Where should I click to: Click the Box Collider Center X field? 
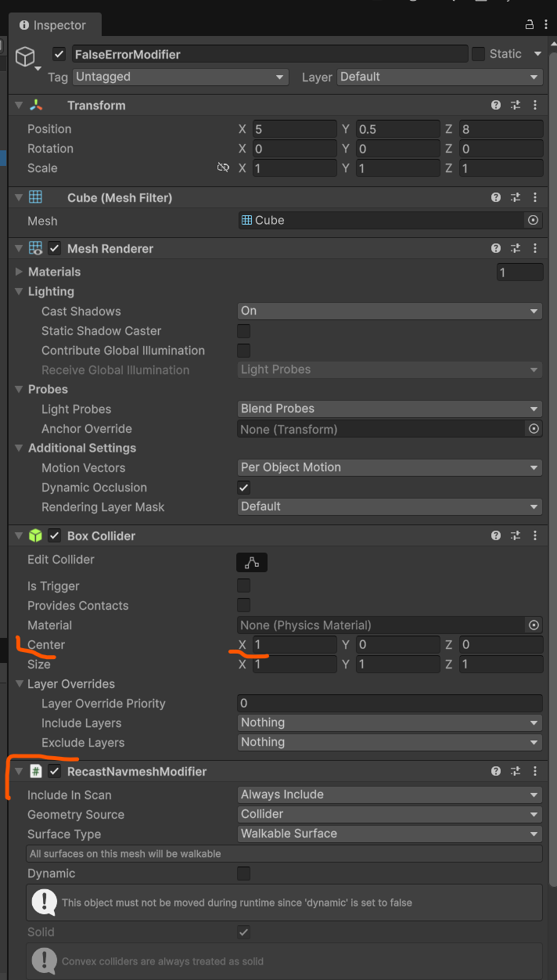point(294,645)
